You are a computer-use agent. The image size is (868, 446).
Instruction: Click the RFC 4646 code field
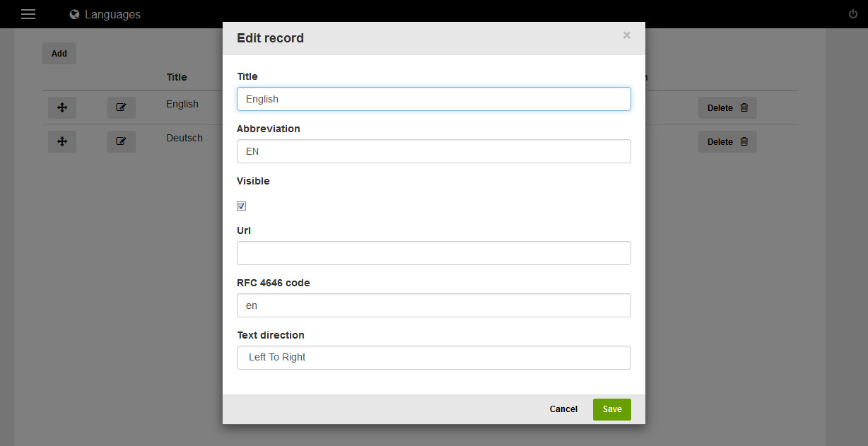pyautogui.click(x=433, y=305)
